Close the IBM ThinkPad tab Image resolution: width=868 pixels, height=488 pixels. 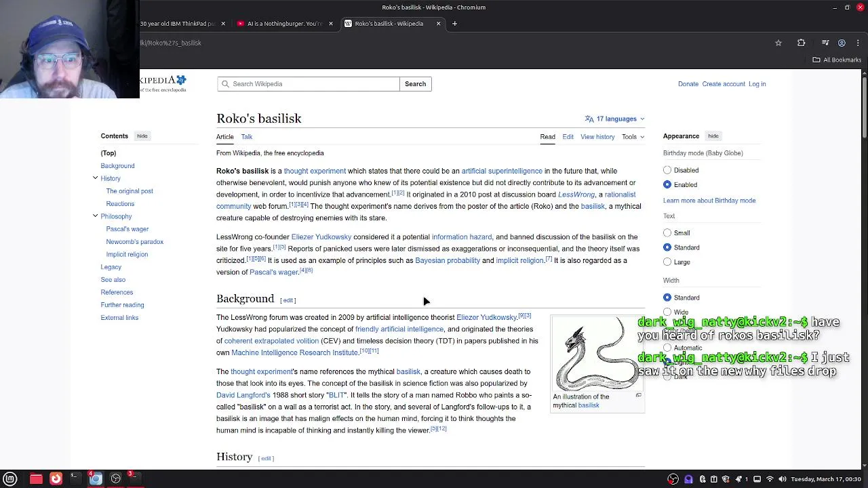point(223,24)
